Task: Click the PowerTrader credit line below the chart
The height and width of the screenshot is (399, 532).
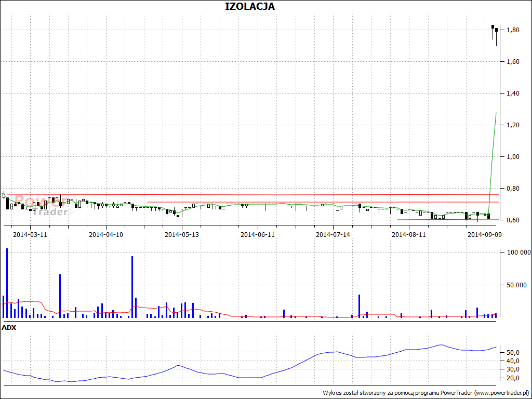Action: (426, 393)
